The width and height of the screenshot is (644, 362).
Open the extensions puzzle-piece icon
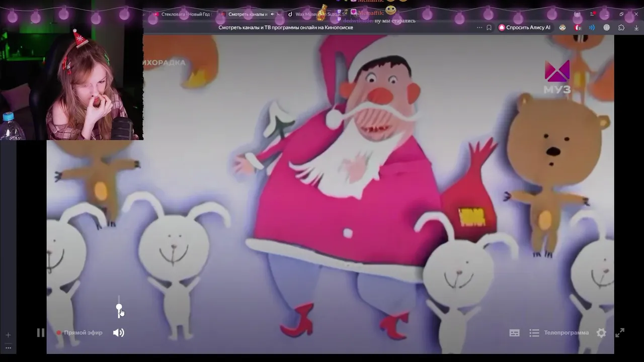click(x=621, y=28)
